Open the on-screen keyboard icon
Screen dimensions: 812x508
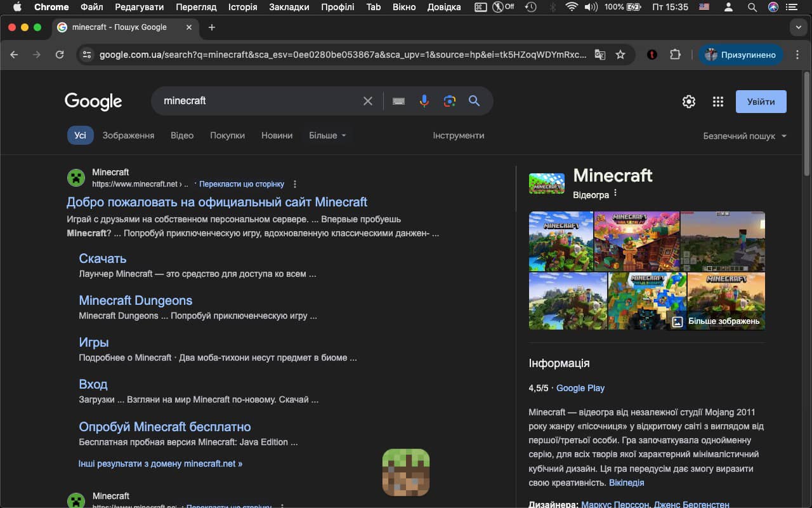coord(398,101)
